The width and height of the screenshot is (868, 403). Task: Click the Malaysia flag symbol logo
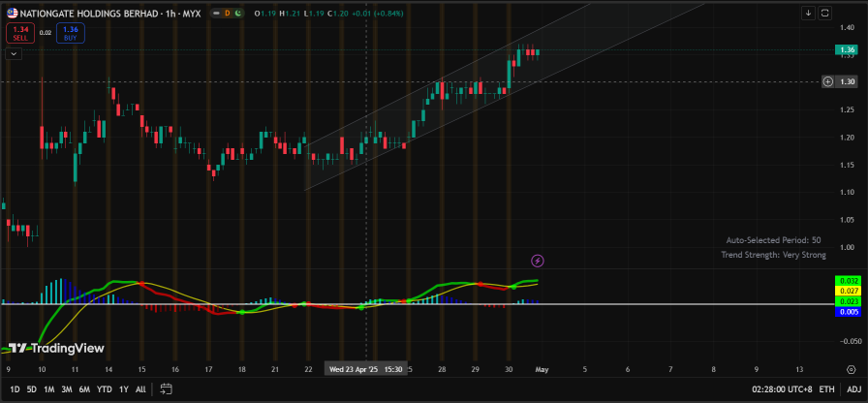12,13
